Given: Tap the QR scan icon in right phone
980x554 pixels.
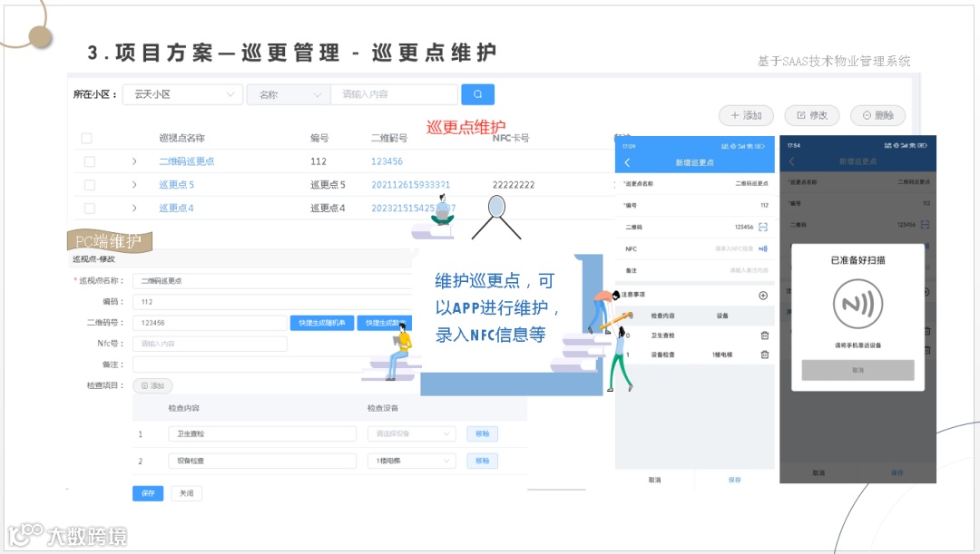Looking at the screenshot, I should 925,224.
